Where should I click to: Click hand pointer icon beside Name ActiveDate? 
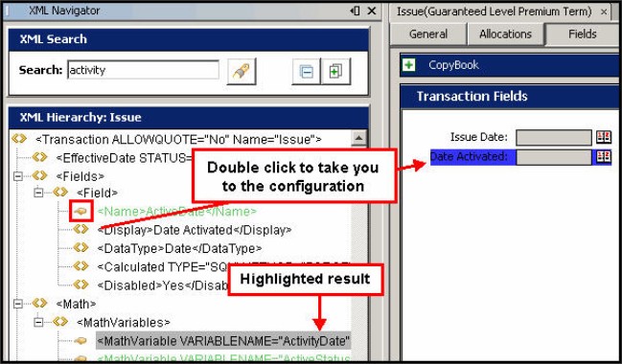81,212
